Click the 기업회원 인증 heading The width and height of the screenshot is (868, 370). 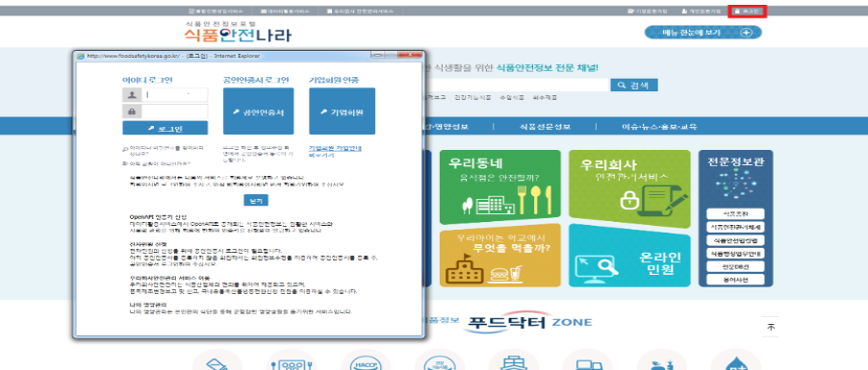(x=334, y=80)
